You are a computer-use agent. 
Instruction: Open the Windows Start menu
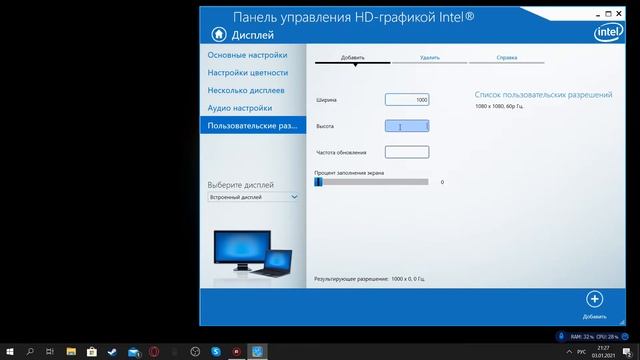coord(10,351)
